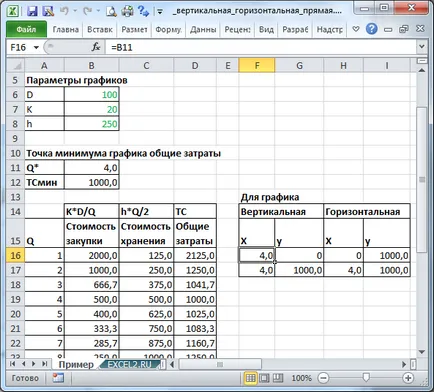Image resolution: width=434 pixels, height=392 pixels.
Task: Open Excel Help with the blue question mark
Action: click(x=371, y=29)
